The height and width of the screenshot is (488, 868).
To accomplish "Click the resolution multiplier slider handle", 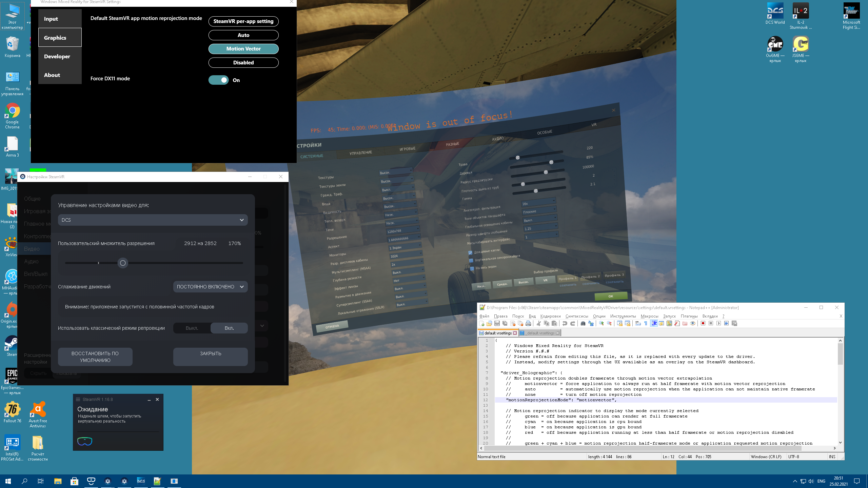I will (x=123, y=263).
